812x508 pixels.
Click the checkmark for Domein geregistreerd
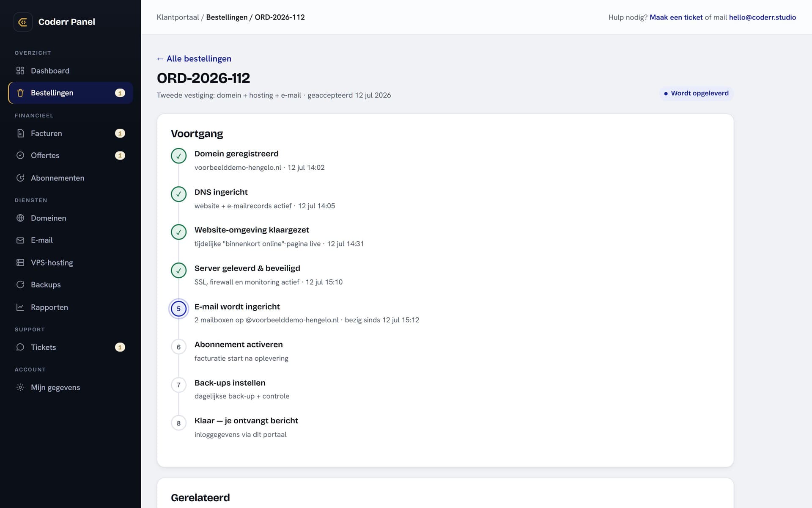[178, 156]
